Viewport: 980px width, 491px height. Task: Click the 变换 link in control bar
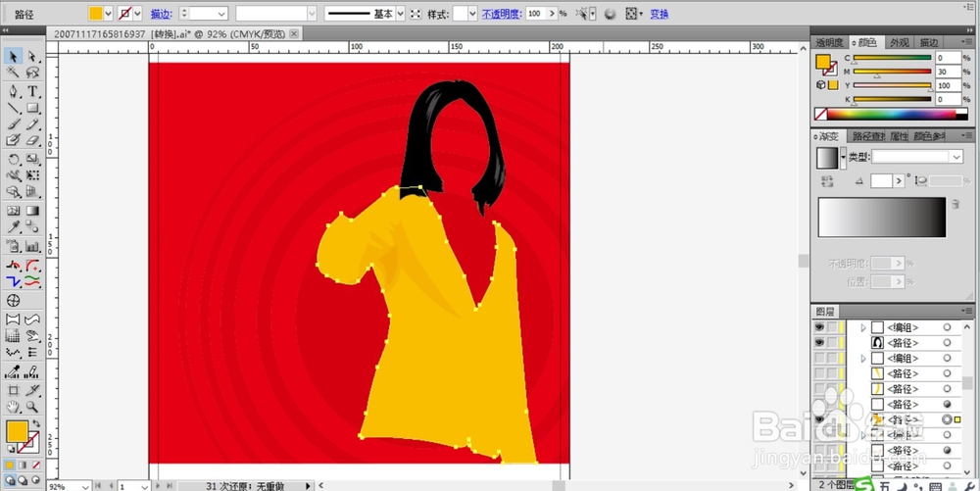point(659,14)
